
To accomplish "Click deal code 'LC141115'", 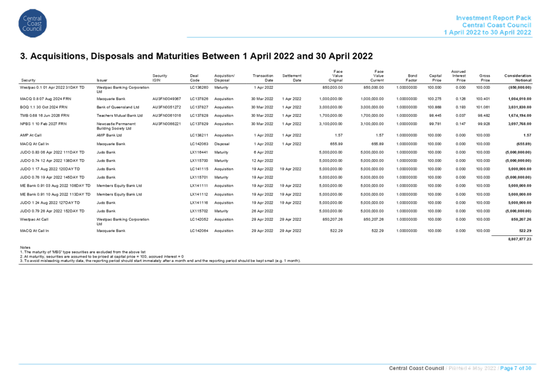I will click(x=199, y=169).
